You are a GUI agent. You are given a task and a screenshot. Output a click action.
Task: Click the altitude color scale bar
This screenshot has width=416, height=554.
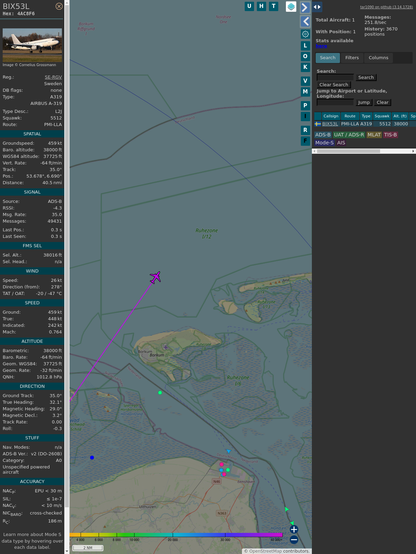[176, 535]
